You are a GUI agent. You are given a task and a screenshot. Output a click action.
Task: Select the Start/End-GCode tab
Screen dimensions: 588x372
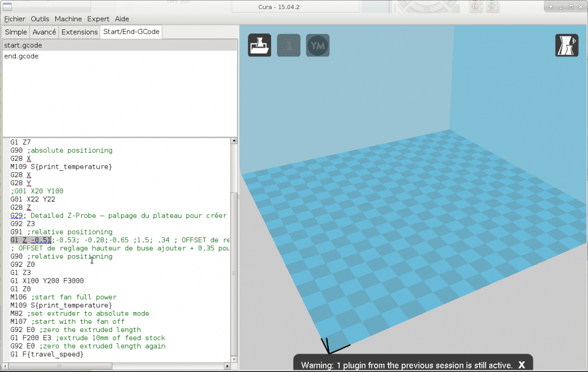131,32
